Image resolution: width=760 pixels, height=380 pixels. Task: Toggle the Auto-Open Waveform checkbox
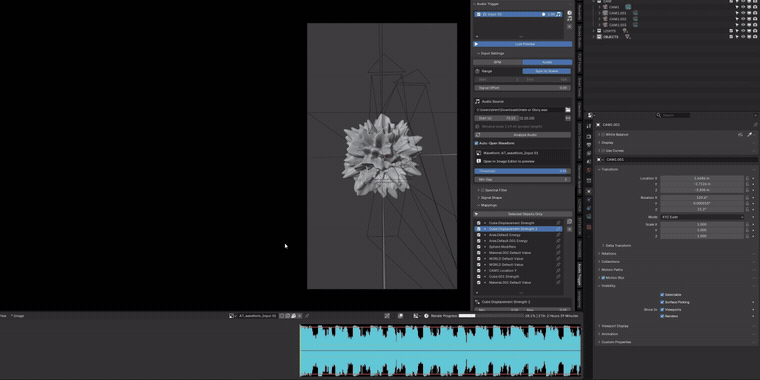coord(476,143)
